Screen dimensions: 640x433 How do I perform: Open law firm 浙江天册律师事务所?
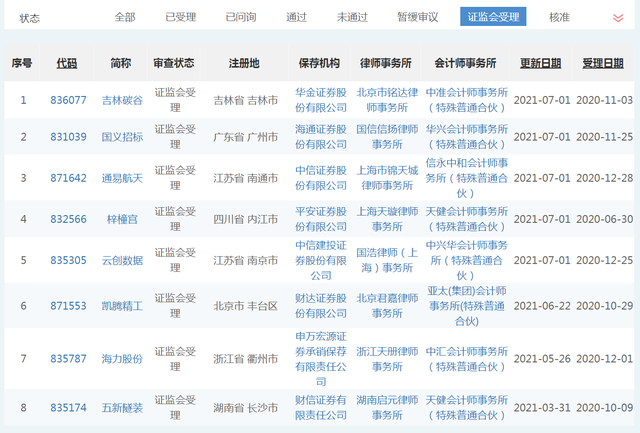click(x=387, y=359)
